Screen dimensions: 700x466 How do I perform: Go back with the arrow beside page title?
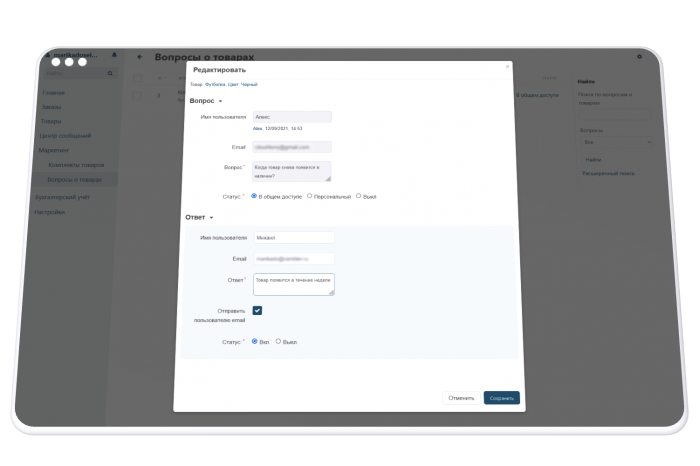tap(140, 57)
